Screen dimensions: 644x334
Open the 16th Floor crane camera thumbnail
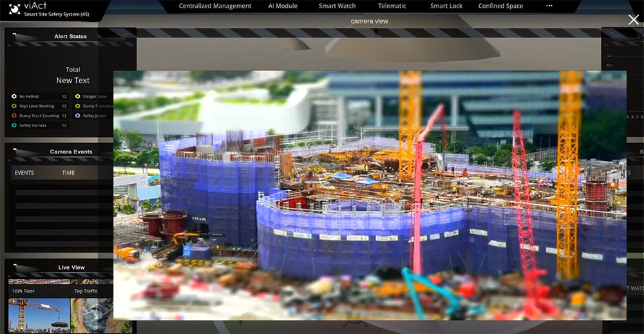click(x=39, y=315)
